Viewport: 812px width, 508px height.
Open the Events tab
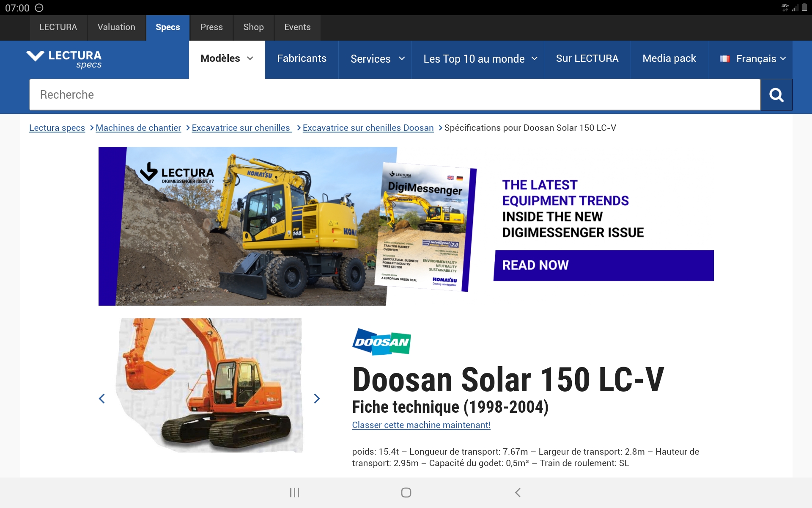pyautogui.click(x=297, y=28)
